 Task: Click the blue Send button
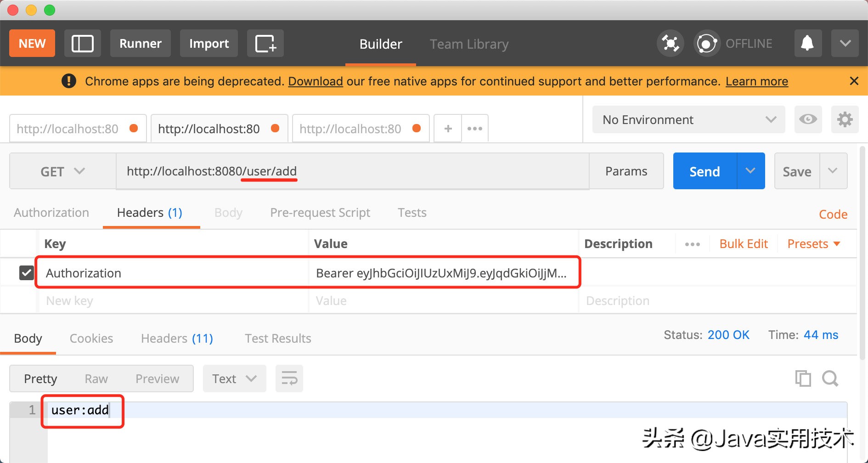tap(705, 171)
